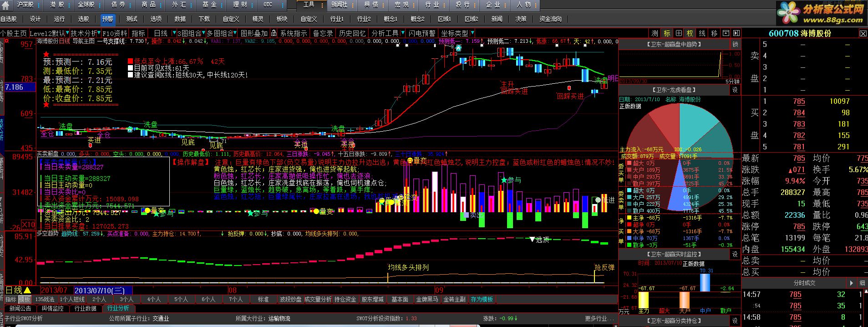
Task: Click the 预警 menu button
Action: tap(108, 19)
